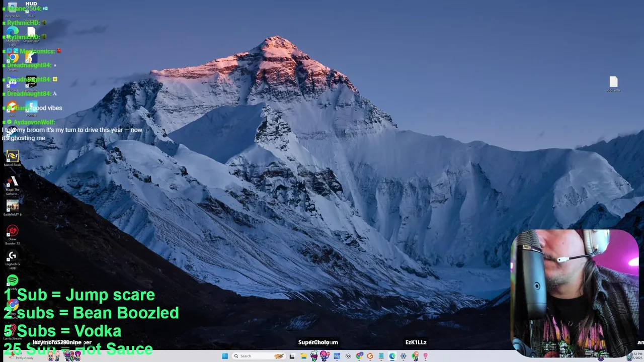
Task: Click the '5 Subs = Vodka' text
Action: point(62,331)
